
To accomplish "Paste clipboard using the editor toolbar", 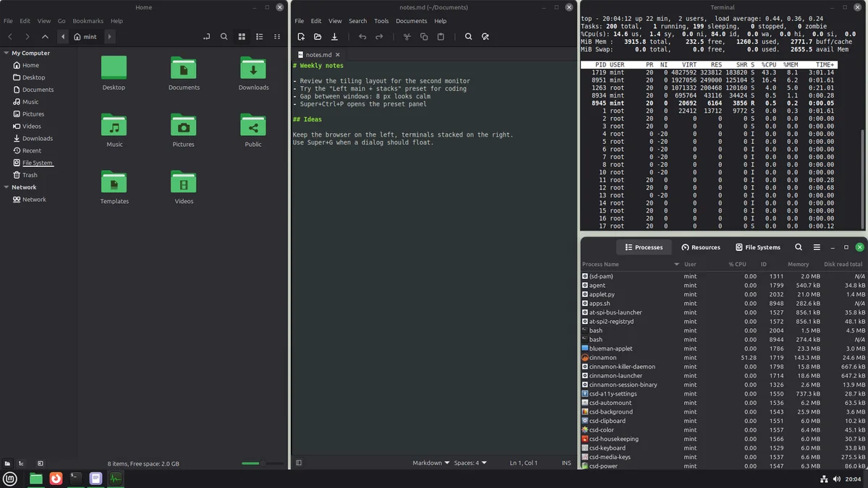I will point(441,36).
